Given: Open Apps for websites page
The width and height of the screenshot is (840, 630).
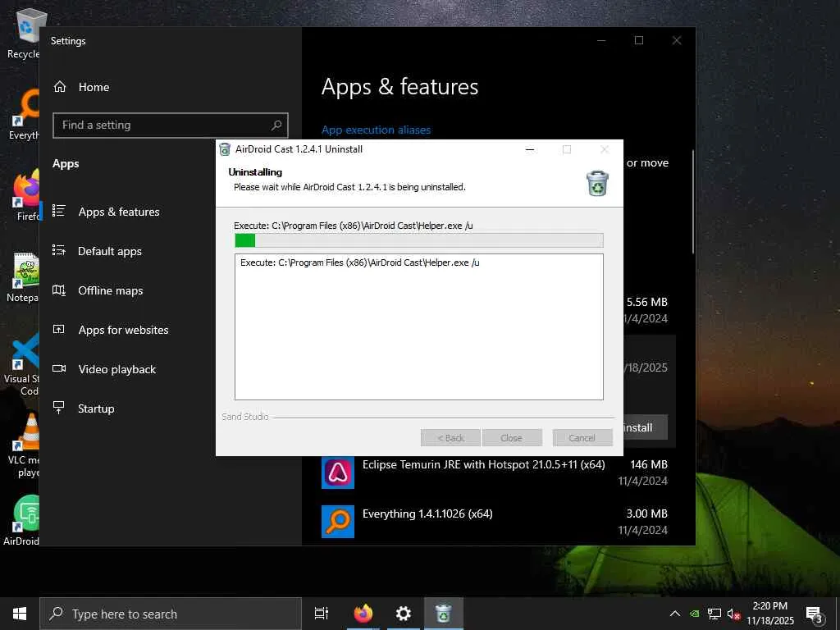Looking at the screenshot, I should (x=123, y=330).
